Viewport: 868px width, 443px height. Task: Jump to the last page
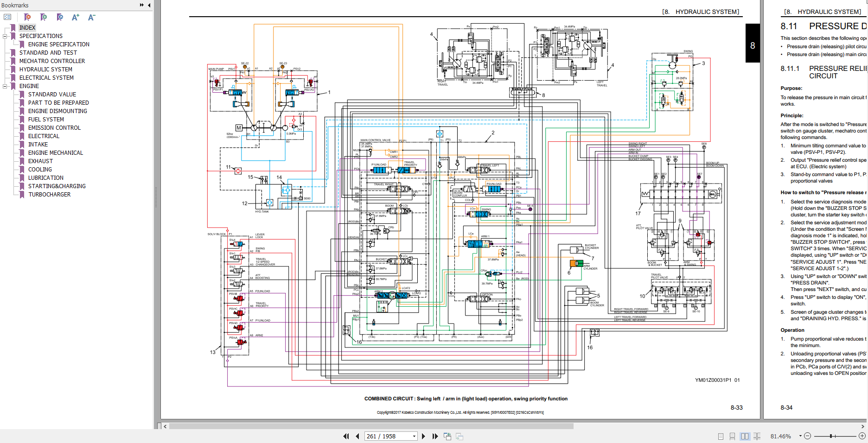(435, 436)
